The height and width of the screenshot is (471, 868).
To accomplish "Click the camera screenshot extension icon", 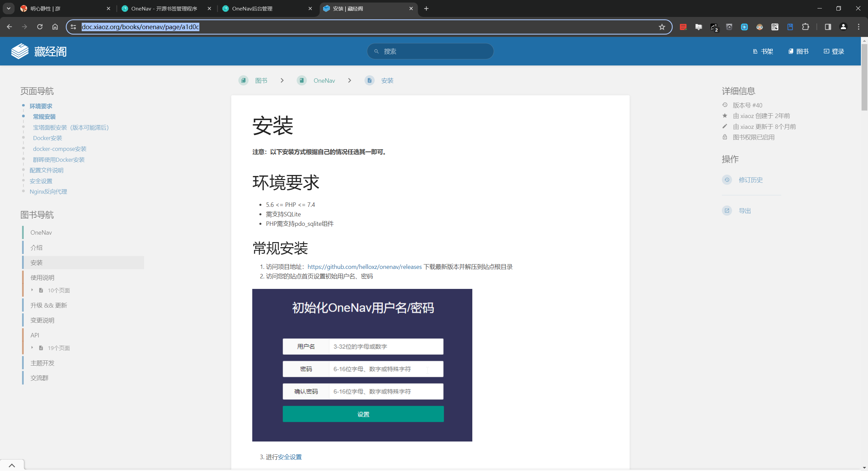I will [729, 27].
